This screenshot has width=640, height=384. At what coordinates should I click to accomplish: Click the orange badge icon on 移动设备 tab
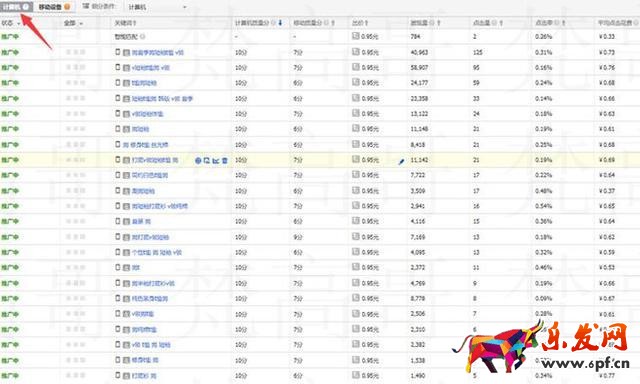[67, 7]
